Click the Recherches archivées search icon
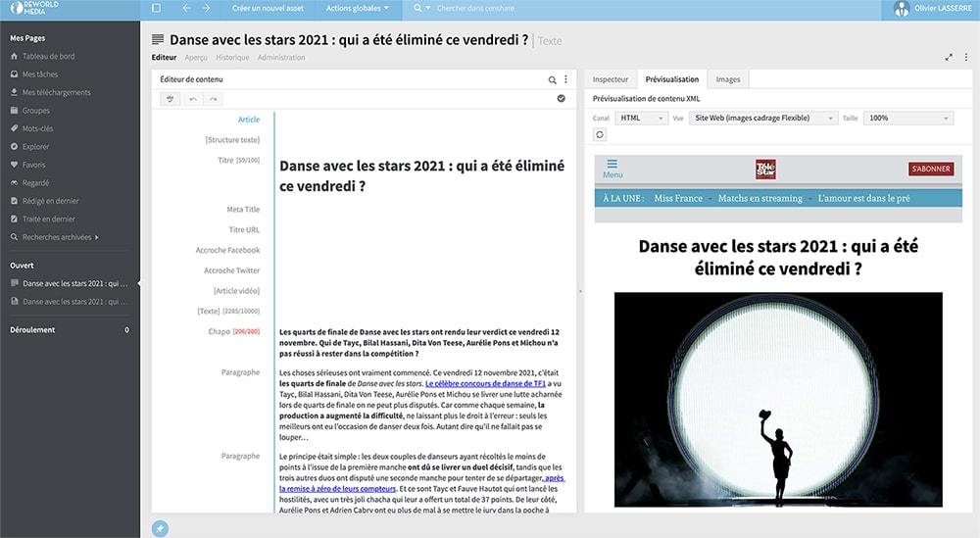 click(14, 237)
